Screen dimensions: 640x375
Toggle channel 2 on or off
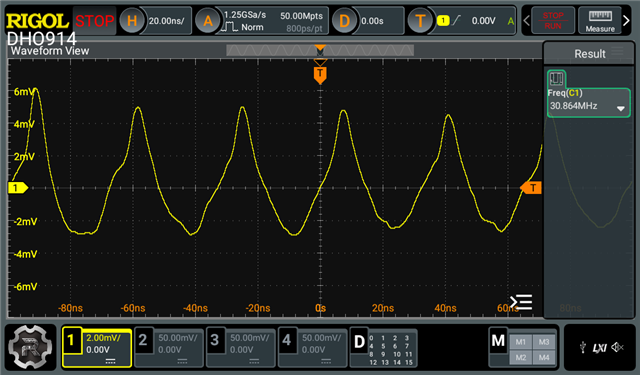pos(142,340)
